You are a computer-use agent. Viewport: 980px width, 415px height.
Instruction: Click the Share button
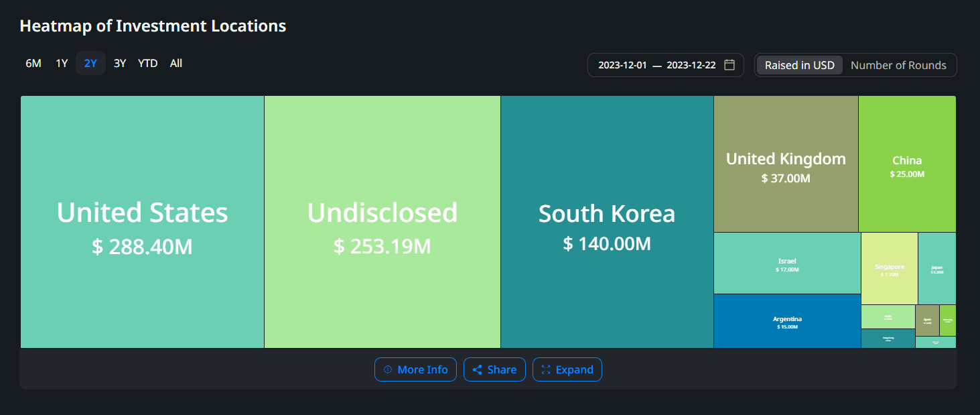pos(494,369)
